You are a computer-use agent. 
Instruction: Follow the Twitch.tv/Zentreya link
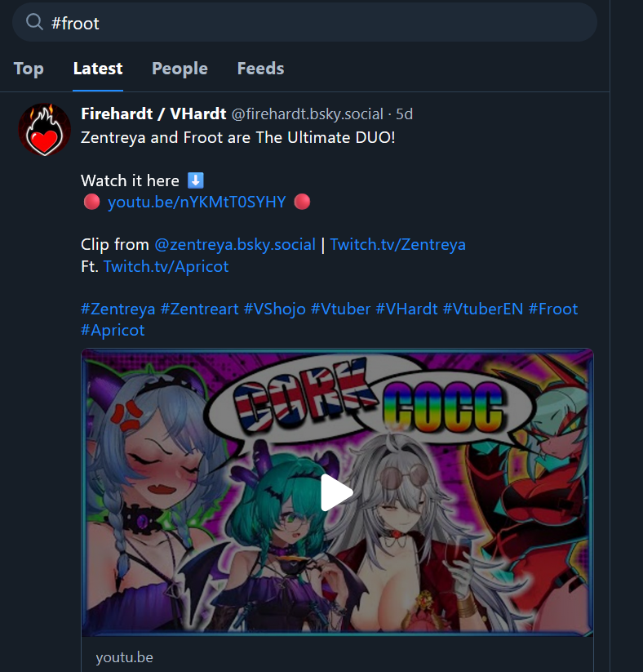point(398,245)
